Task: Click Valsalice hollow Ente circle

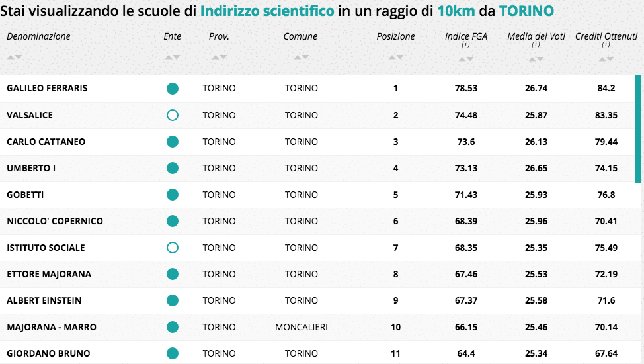Action: [173, 115]
